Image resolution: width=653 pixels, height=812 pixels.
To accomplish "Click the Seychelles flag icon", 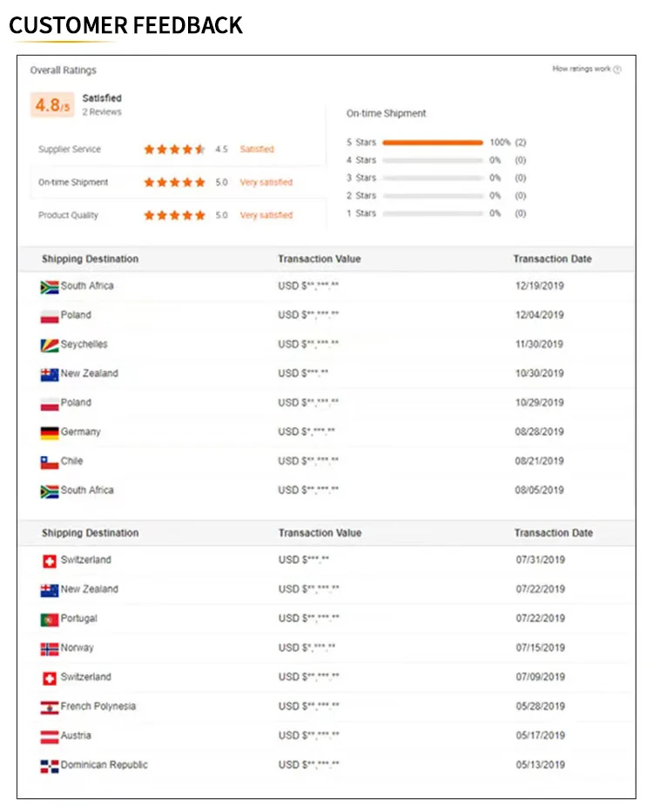I will pos(49,346).
